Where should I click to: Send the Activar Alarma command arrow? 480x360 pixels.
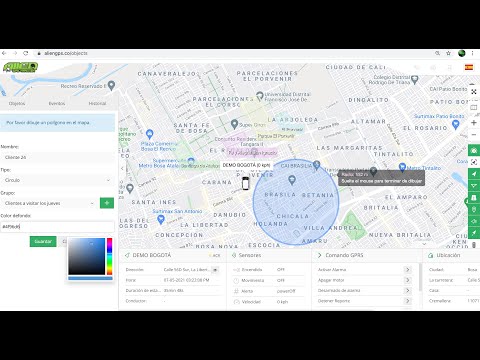407,269
